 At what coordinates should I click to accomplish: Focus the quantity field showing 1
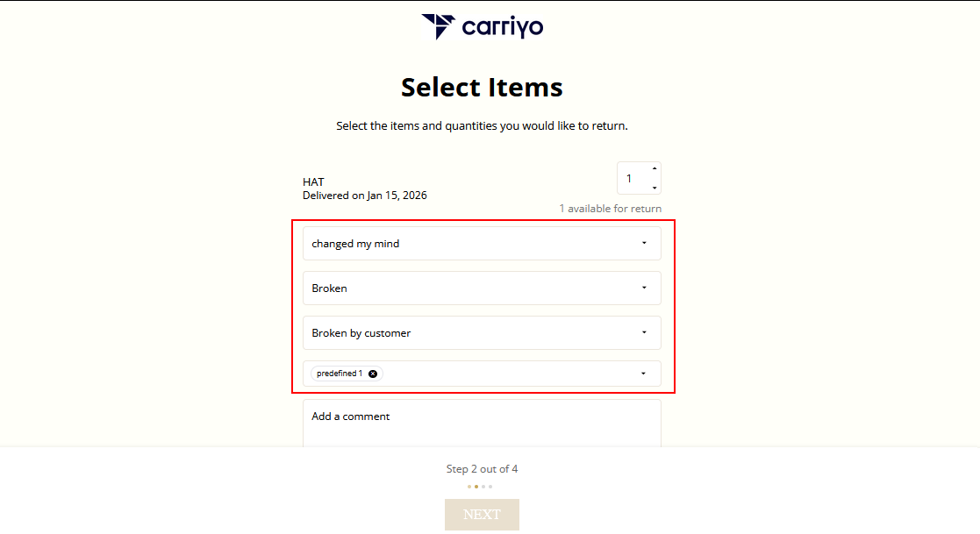pos(632,178)
